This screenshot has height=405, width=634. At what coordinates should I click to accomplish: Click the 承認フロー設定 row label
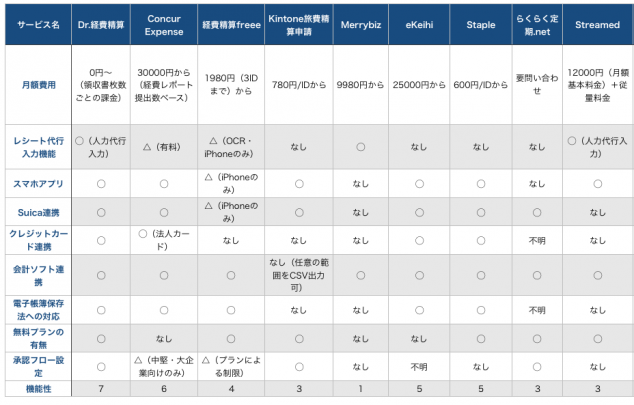pyautogui.click(x=38, y=367)
